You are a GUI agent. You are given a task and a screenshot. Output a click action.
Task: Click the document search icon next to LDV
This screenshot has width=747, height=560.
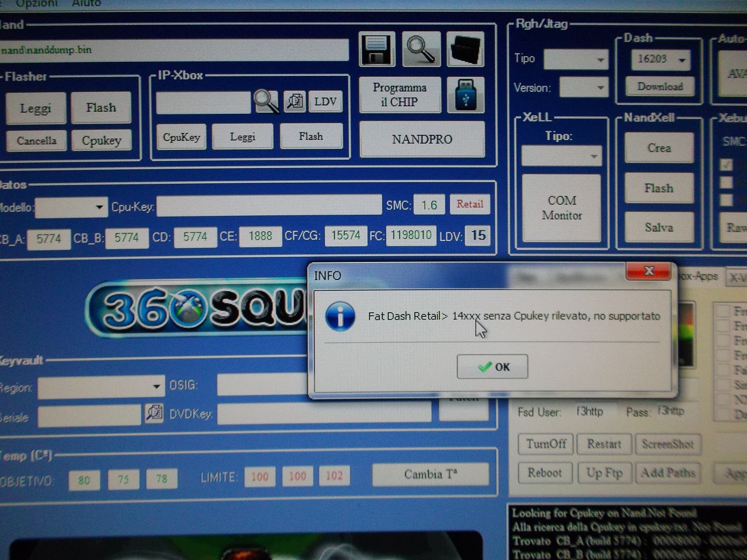point(295,101)
